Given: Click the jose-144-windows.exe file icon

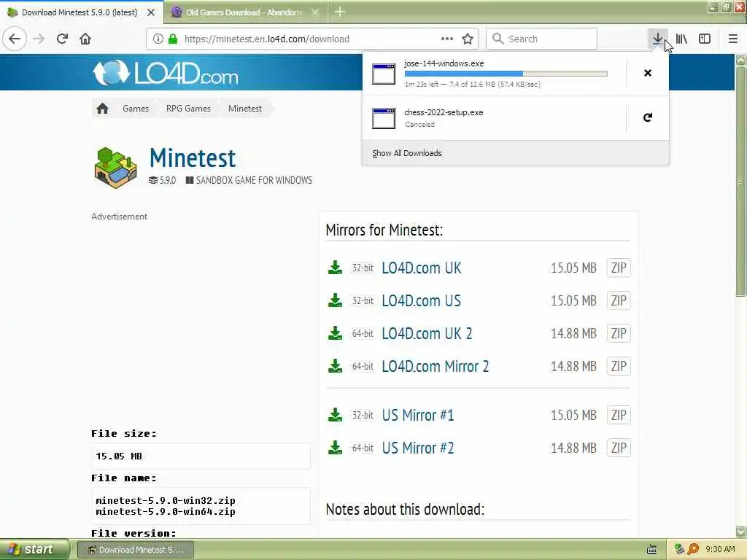Looking at the screenshot, I should click(384, 74).
